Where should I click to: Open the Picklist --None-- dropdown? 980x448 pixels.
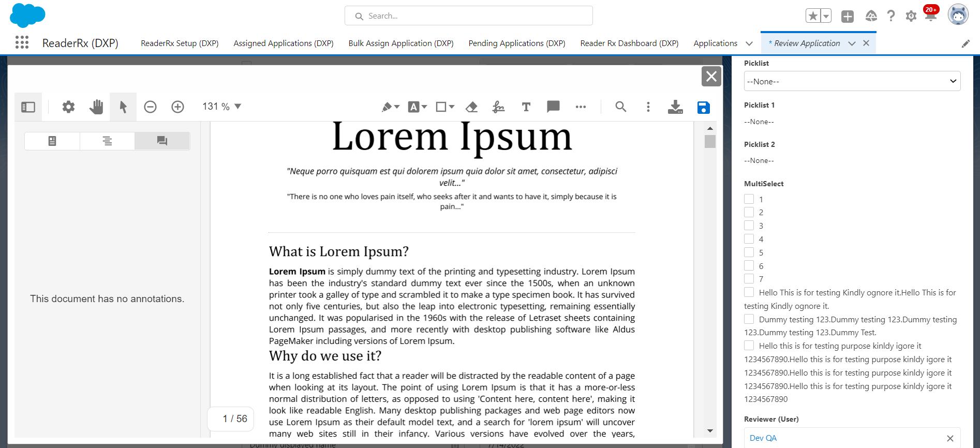[852, 81]
